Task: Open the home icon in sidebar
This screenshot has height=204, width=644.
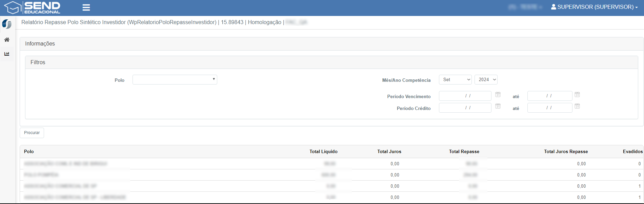Action: coord(7,40)
